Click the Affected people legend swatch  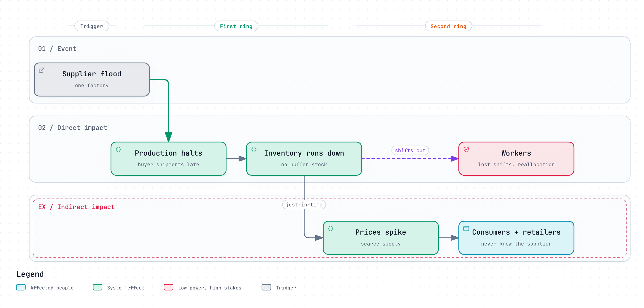21,287
